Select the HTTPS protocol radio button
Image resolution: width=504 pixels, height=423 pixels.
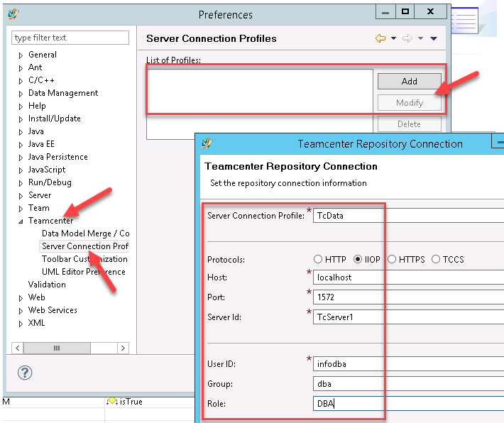click(392, 259)
